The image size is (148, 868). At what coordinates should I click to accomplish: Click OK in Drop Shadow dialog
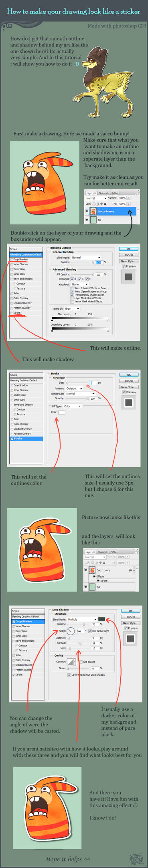coord(130,611)
